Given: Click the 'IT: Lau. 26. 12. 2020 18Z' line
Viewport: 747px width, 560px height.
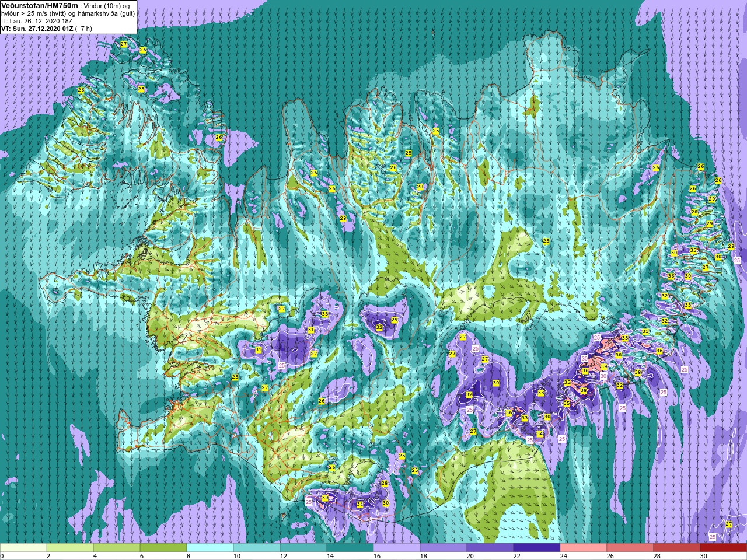Looking at the screenshot, I should point(37,20).
